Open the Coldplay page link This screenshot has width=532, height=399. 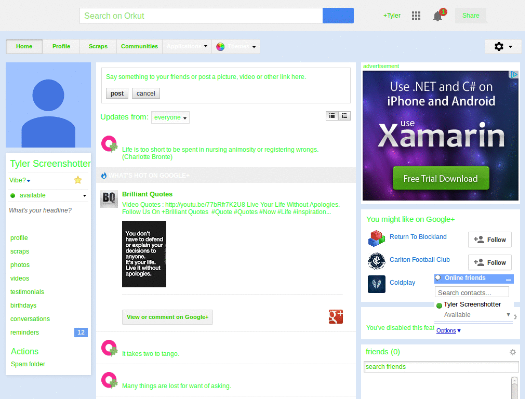[x=403, y=283]
